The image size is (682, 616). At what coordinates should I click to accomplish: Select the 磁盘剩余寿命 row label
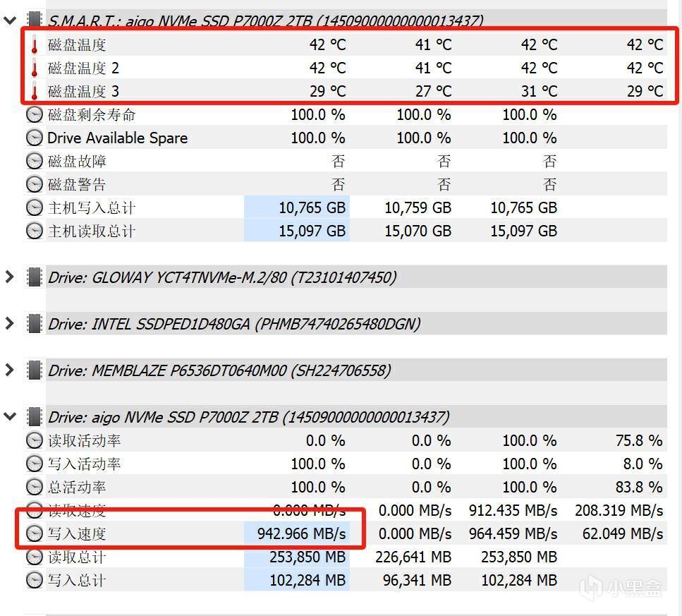coord(92,115)
